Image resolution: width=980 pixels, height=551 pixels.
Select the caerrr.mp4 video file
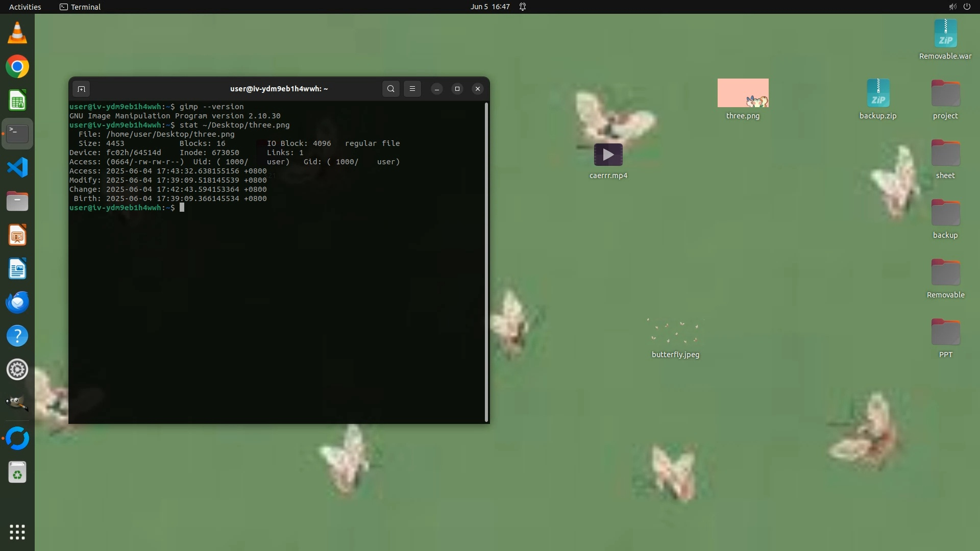click(608, 155)
